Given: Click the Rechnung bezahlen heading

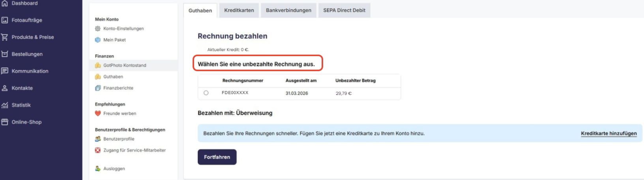Looking at the screenshot, I should coord(232,36).
